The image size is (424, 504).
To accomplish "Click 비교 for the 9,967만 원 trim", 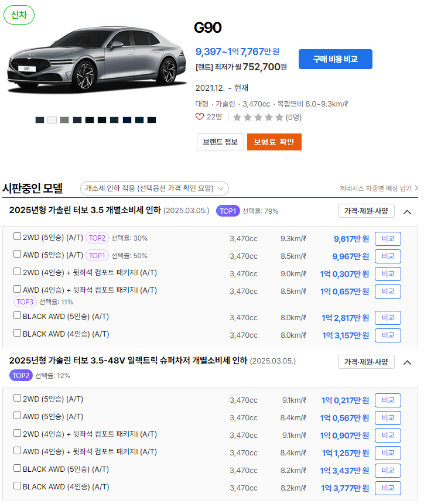I will click(388, 256).
